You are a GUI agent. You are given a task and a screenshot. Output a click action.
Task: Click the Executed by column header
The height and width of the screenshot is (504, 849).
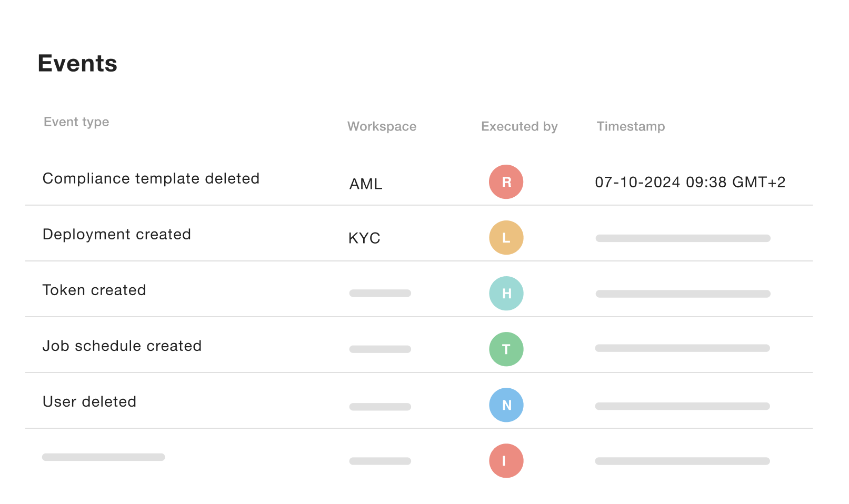[519, 126]
